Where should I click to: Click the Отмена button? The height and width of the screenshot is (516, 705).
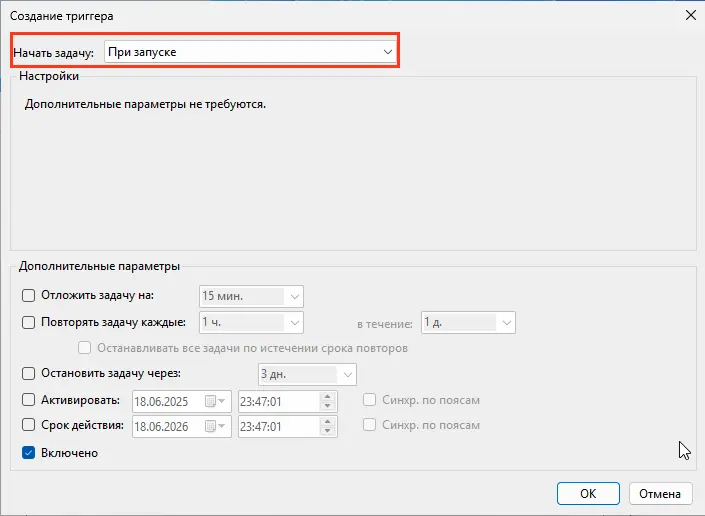(661, 493)
